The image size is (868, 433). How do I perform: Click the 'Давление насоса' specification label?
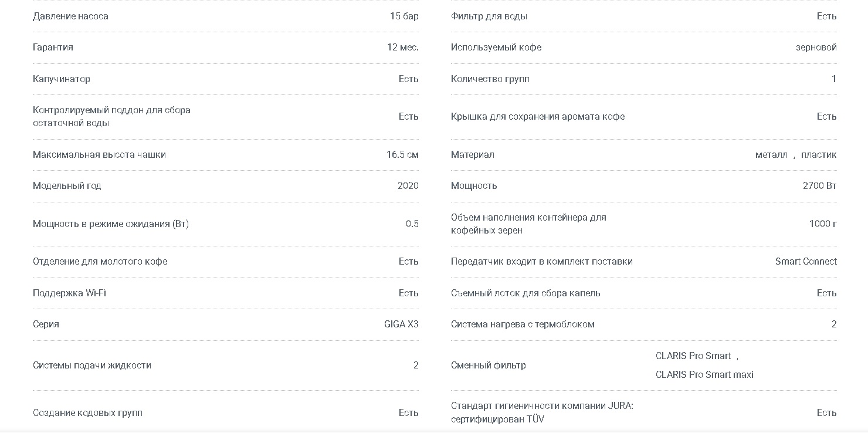70,16
